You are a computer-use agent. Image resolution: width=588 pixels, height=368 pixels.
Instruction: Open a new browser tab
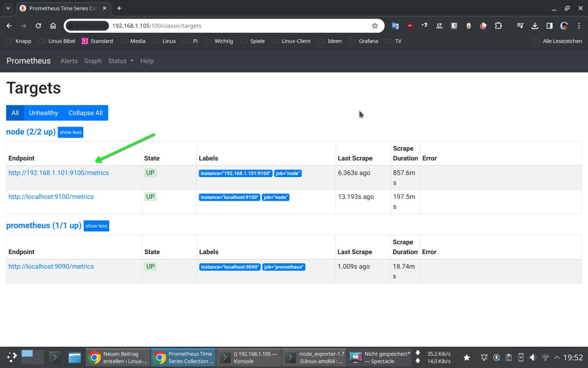[x=119, y=8]
